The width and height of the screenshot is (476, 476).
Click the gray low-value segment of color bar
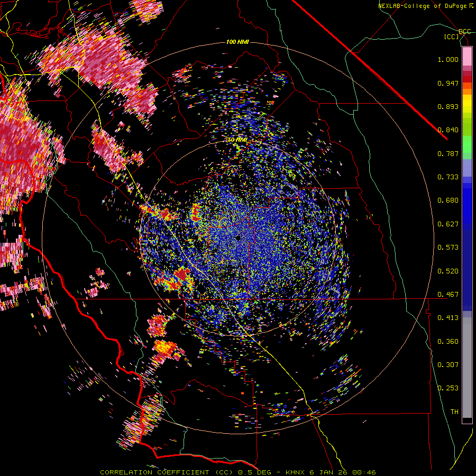coord(467,368)
